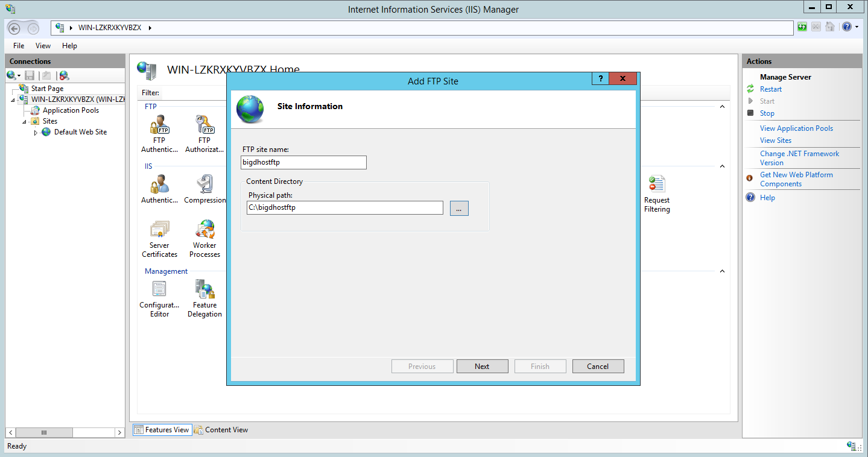Collapse the WIN-LZKRXKYVBZX server tree node
This screenshot has width=868, height=457.
(x=13, y=100)
